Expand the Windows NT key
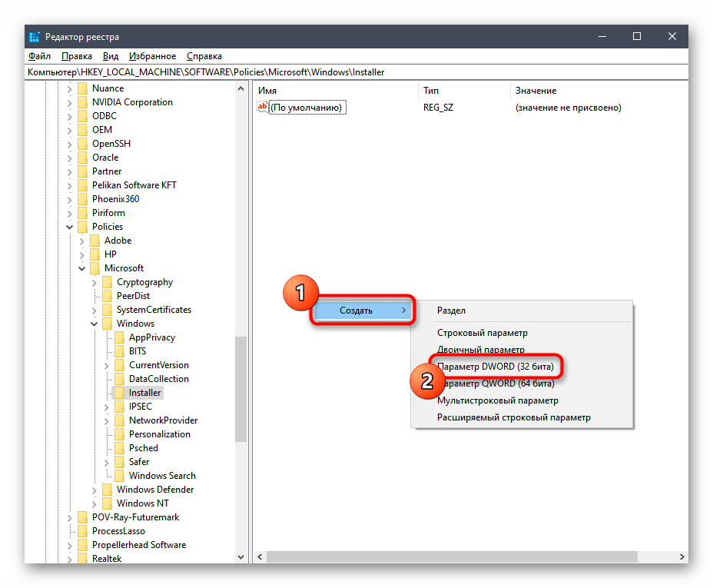Screen dimensions: 713x588 pyautogui.click(x=95, y=504)
